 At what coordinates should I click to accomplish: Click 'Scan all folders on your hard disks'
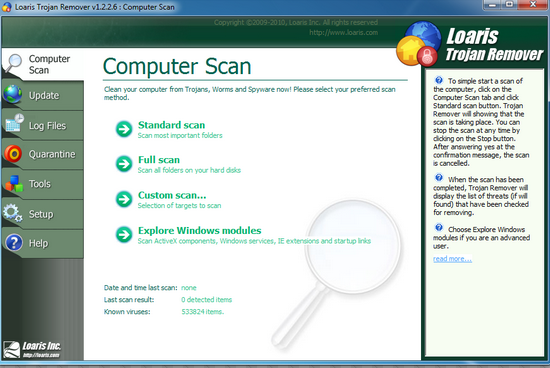(x=189, y=170)
